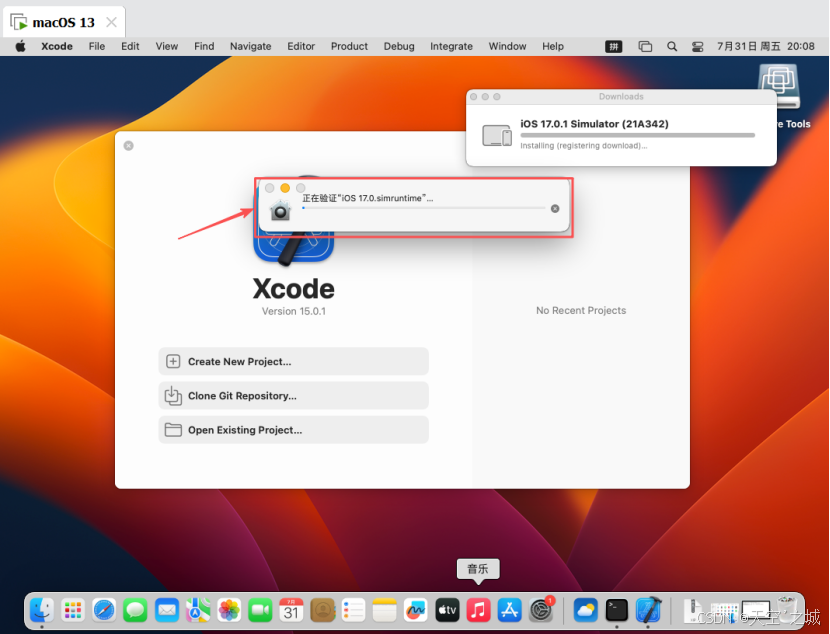This screenshot has height=634, width=830.
Task: Cancel the simruntime verification progress
Action: pyautogui.click(x=555, y=209)
